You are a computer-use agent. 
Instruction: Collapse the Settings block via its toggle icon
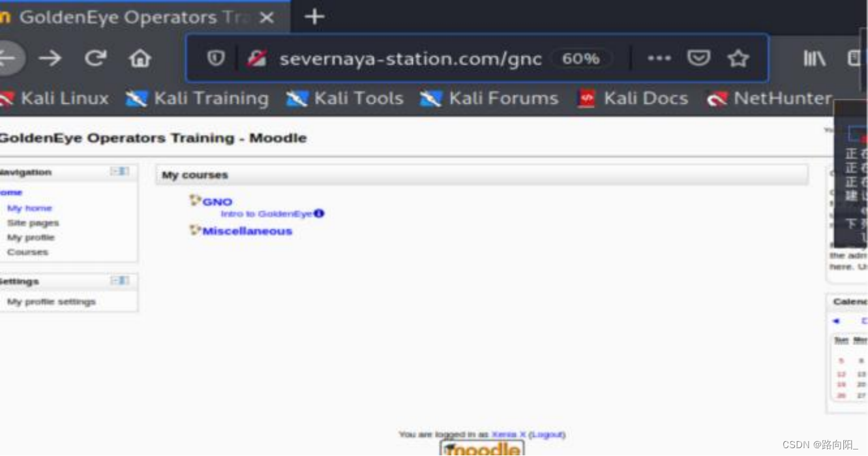click(119, 281)
